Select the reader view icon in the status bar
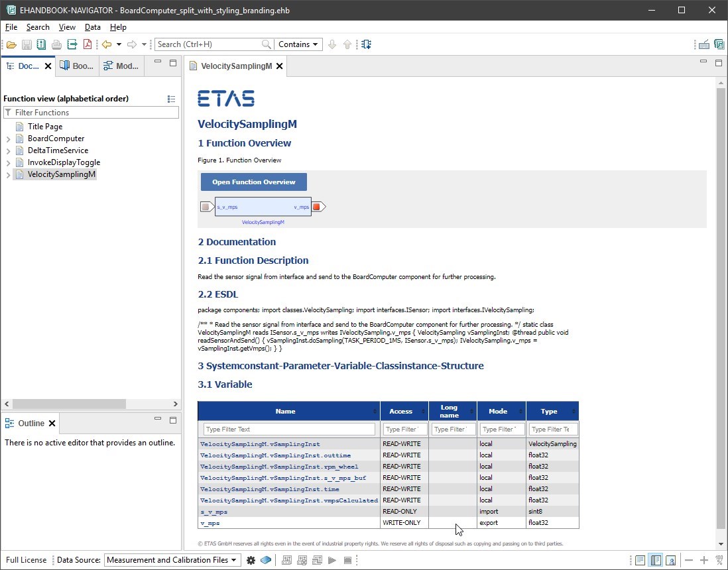This screenshot has width=728, height=570. 640,560
